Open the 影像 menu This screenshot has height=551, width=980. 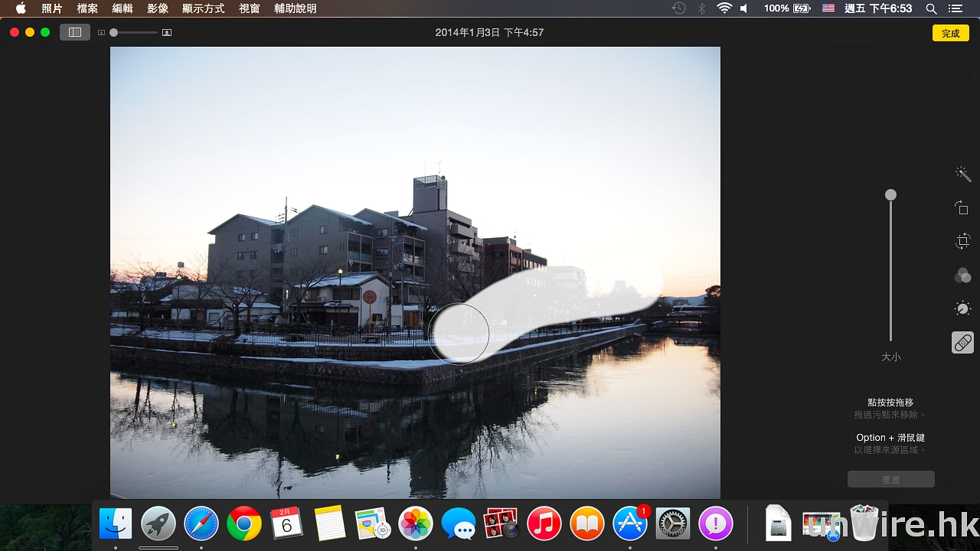(158, 8)
